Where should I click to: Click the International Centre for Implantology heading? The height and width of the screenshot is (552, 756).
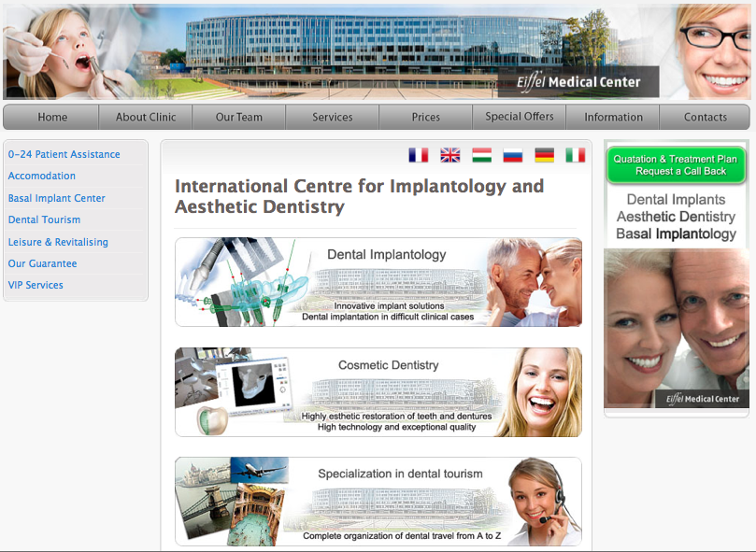(x=359, y=196)
